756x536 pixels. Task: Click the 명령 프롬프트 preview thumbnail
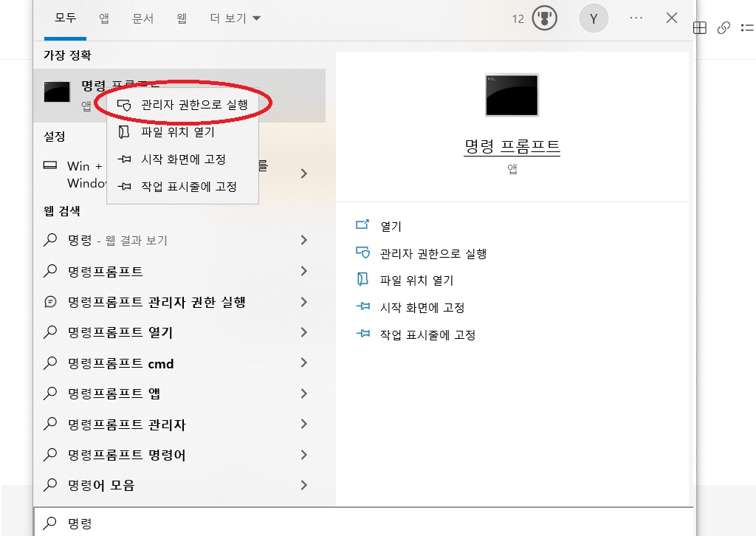tap(512, 95)
